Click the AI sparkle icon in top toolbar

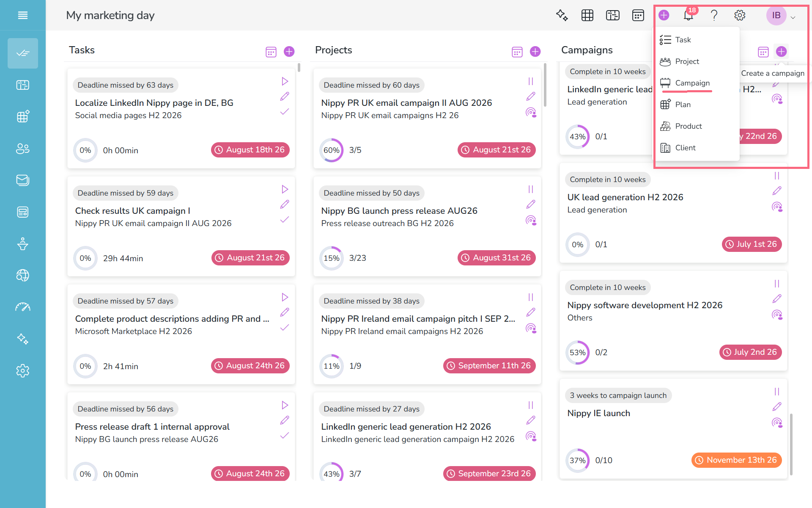point(562,15)
